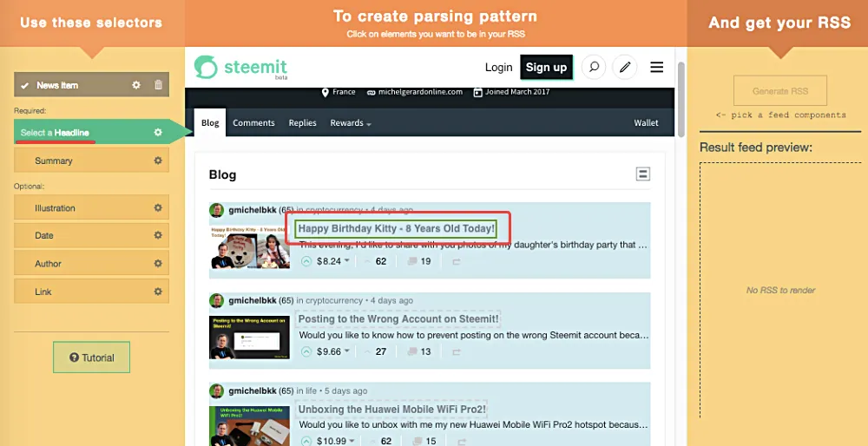The image size is (868, 446).
Task: Click the Generate RSS button
Action: click(780, 91)
